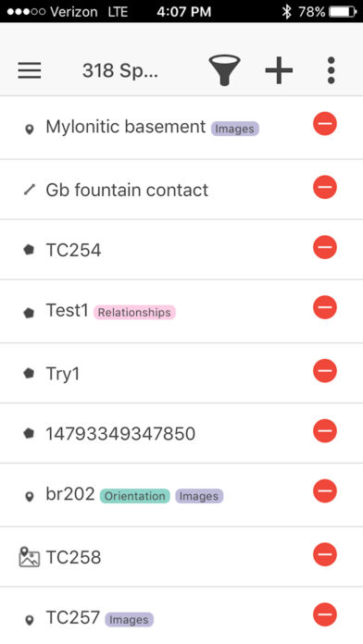
Task: Delete the br202 spot
Action: 325,490
